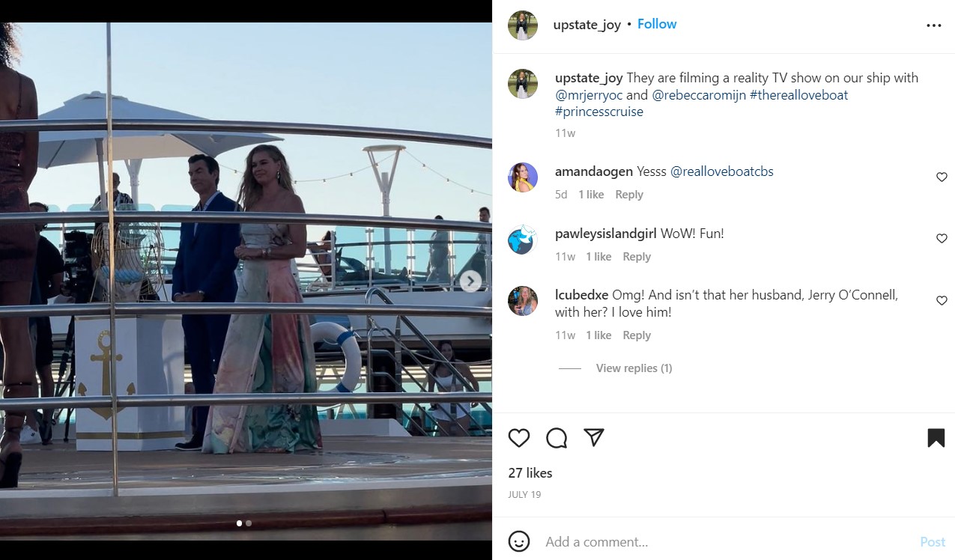The height and width of the screenshot is (560, 955).
Task: Reply to amandaogen's comment
Action: point(629,195)
